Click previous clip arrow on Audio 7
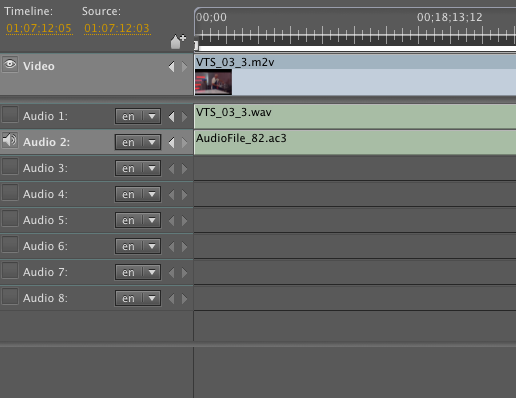Image resolution: width=516 pixels, height=398 pixels. (x=171, y=273)
